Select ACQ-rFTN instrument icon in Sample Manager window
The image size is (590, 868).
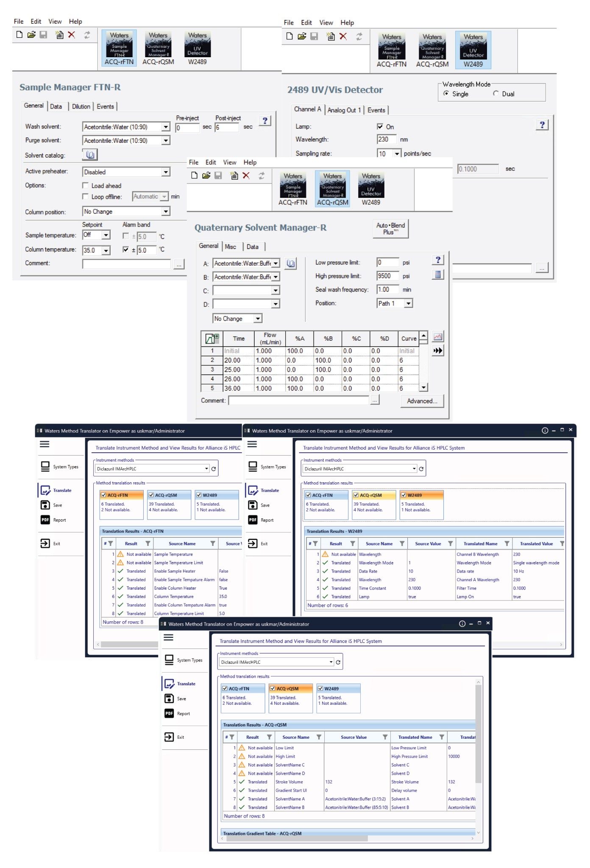[x=119, y=48]
